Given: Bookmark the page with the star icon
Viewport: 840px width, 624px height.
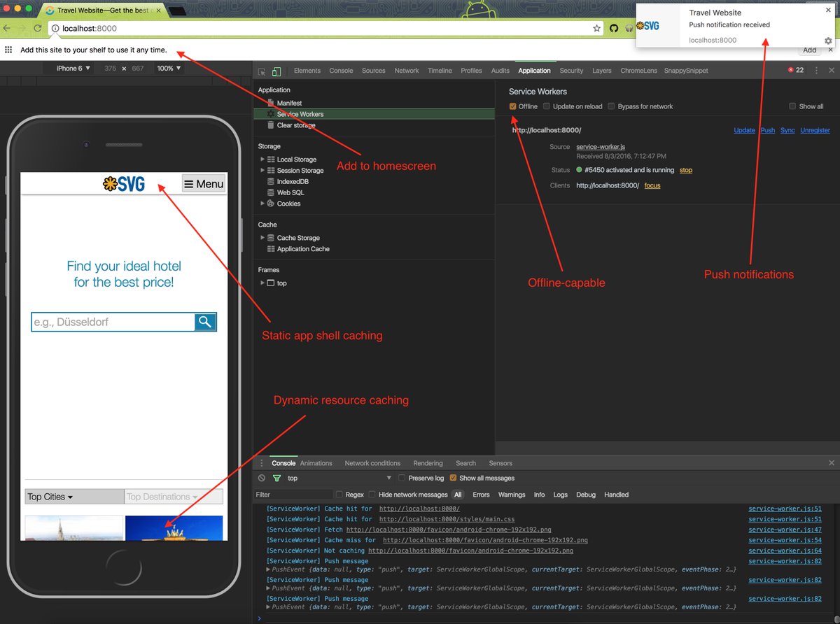Looking at the screenshot, I should [x=597, y=29].
